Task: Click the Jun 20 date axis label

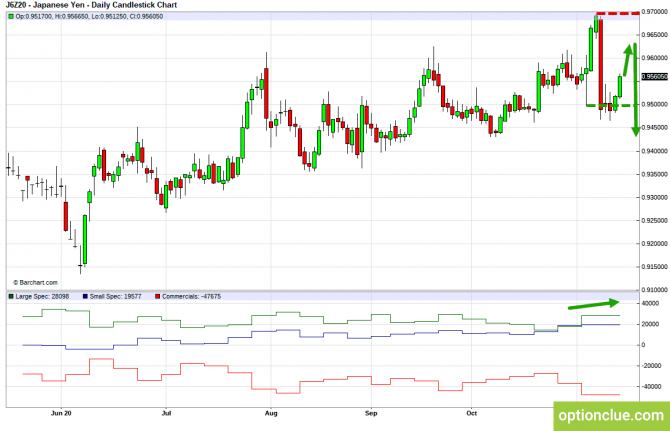Action: 61,413
